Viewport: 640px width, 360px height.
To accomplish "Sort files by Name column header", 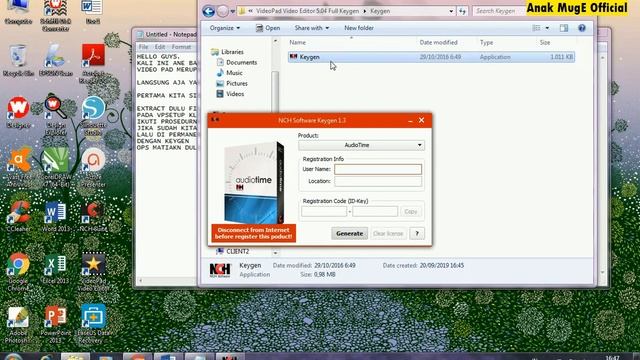I will point(298,42).
